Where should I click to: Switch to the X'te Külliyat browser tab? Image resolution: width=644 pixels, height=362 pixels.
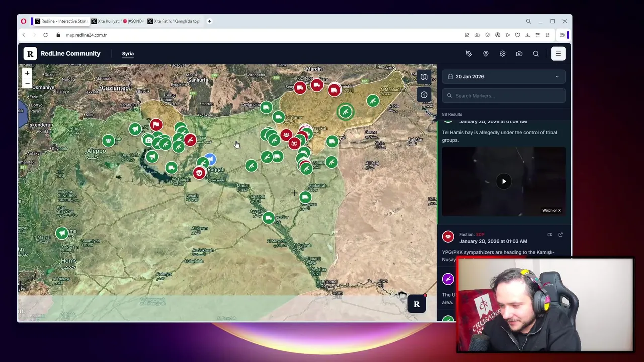118,21
